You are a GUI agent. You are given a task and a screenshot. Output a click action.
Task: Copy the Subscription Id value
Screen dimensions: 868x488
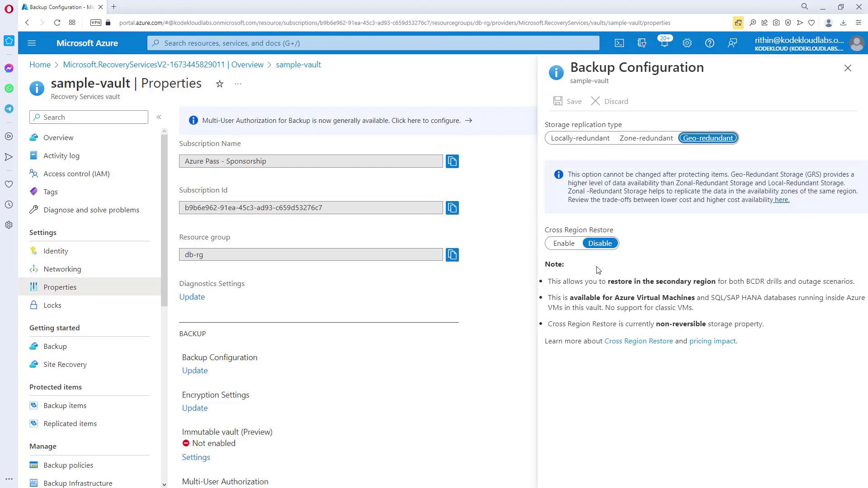tap(452, 208)
